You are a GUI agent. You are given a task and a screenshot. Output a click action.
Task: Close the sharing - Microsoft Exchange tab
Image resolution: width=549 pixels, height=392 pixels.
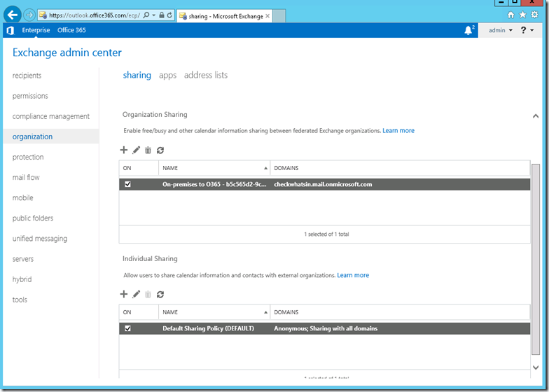pos(267,15)
